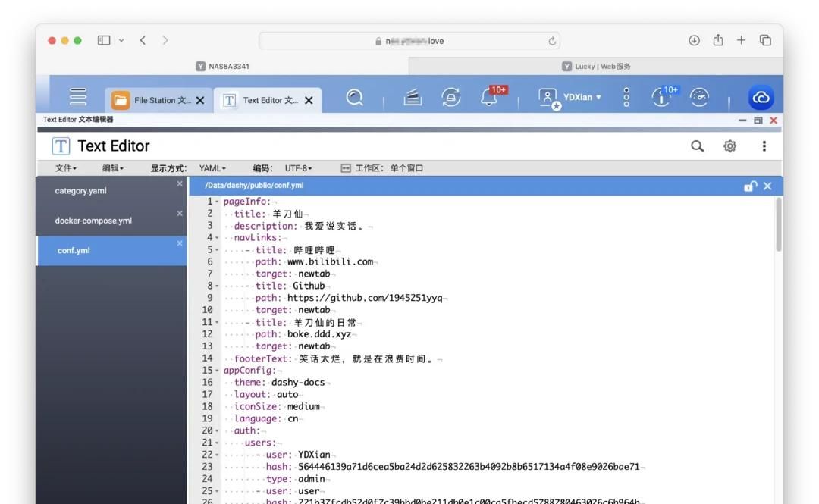Open the cloud sync icon on the right
819x504 pixels.
(760, 97)
